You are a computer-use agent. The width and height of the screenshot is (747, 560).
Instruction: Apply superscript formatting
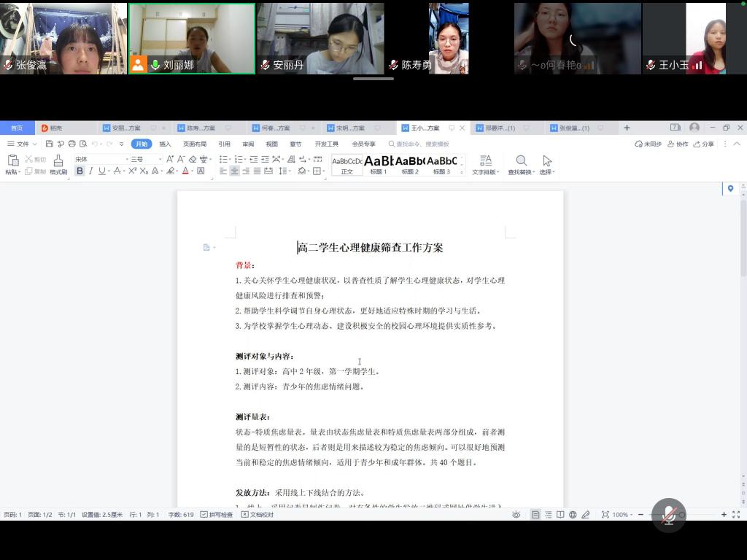click(131, 171)
